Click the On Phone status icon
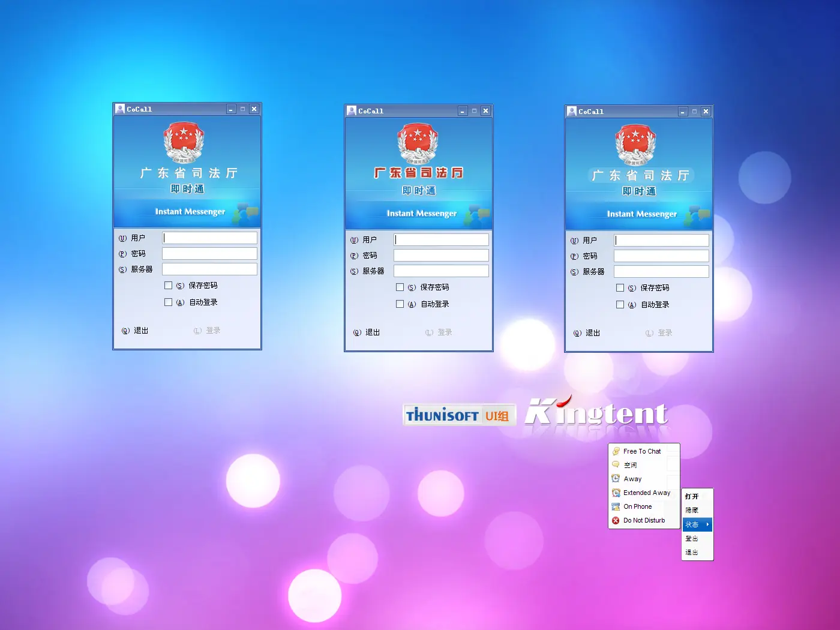Screen dimensions: 840x630 [616, 506]
